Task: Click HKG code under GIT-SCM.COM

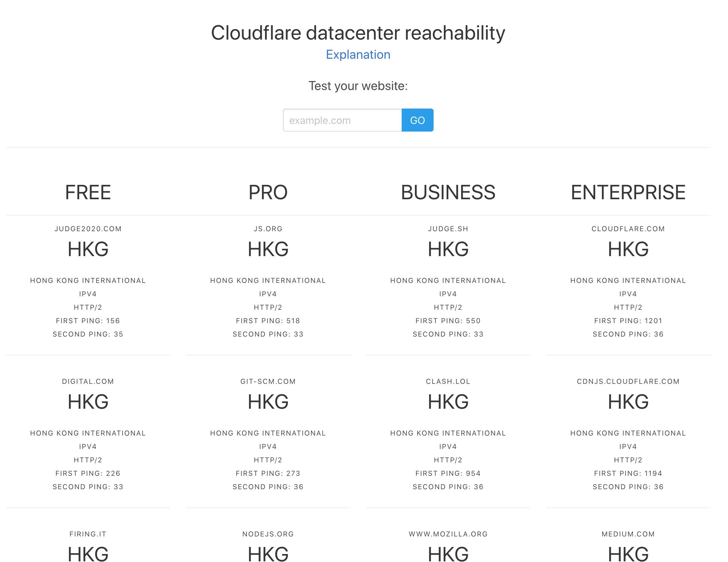Action: pos(268,402)
